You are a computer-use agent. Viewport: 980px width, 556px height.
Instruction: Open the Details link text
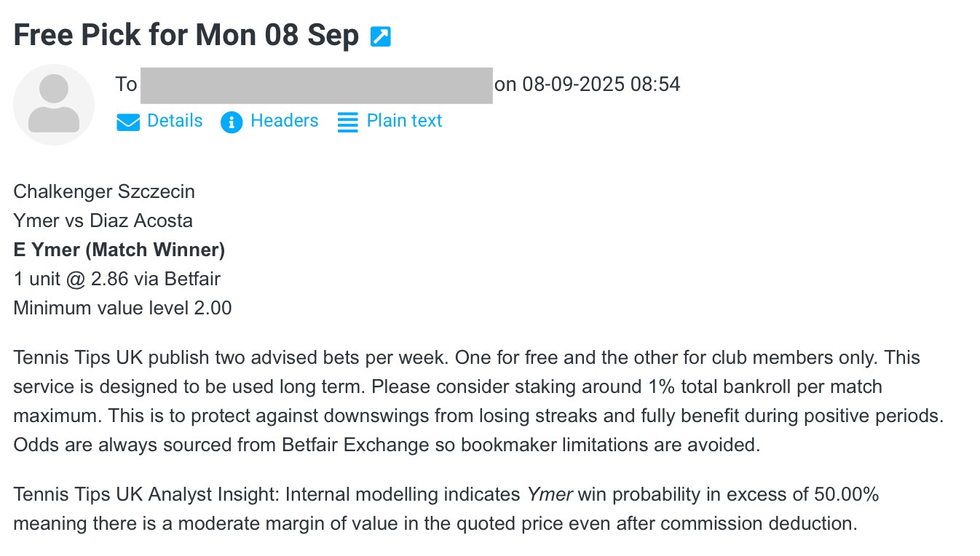175,121
